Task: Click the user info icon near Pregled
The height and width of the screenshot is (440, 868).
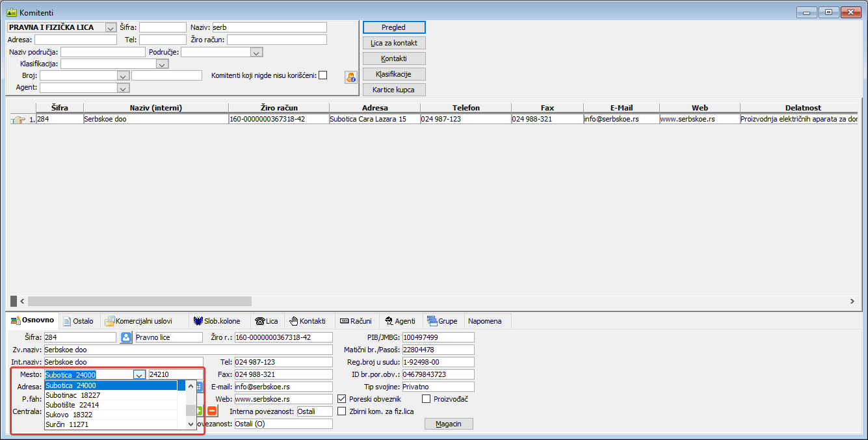Action: (x=351, y=77)
